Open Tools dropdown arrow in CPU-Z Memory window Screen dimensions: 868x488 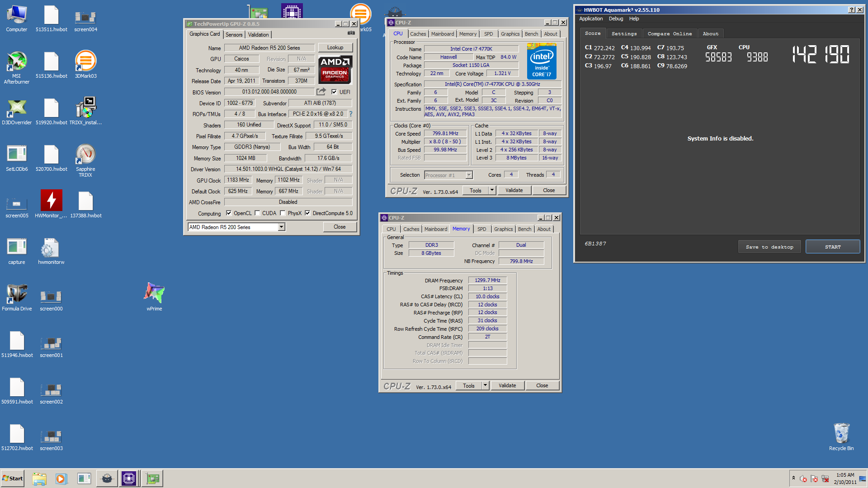(x=485, y=385)
